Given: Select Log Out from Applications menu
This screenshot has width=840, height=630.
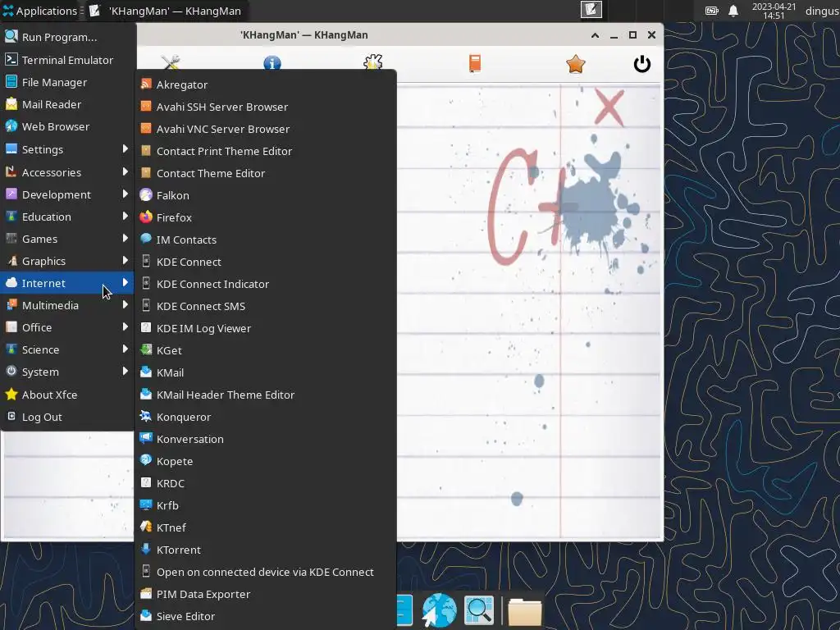Looking at the screenshot, I should pos(67,417).
